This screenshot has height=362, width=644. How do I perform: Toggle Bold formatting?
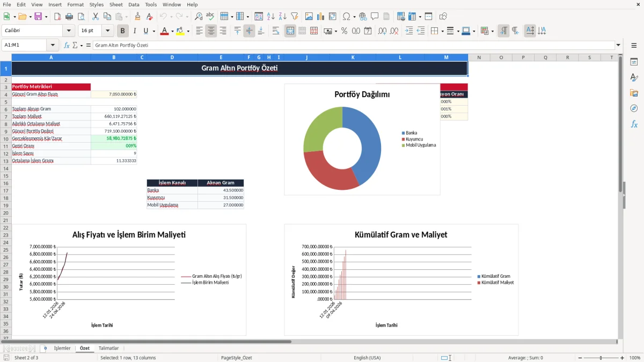tap(122, 31)
